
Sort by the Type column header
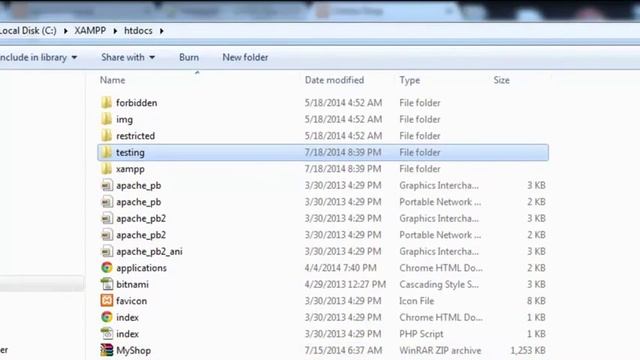pyautogui.click(x=410, y=80)
